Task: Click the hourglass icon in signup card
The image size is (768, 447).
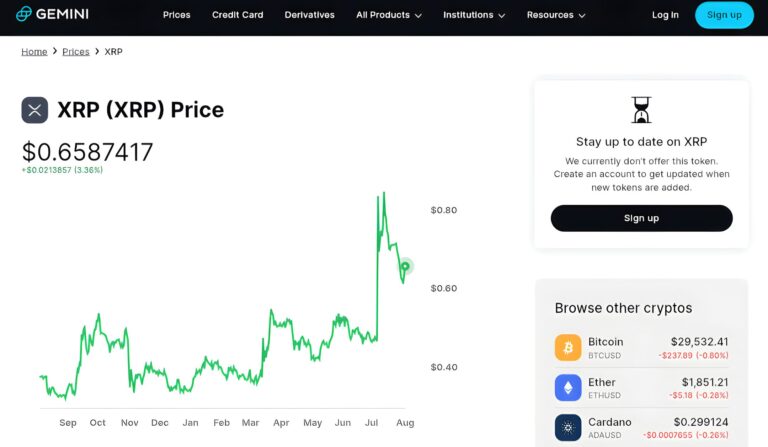Action: pos(641,110)
